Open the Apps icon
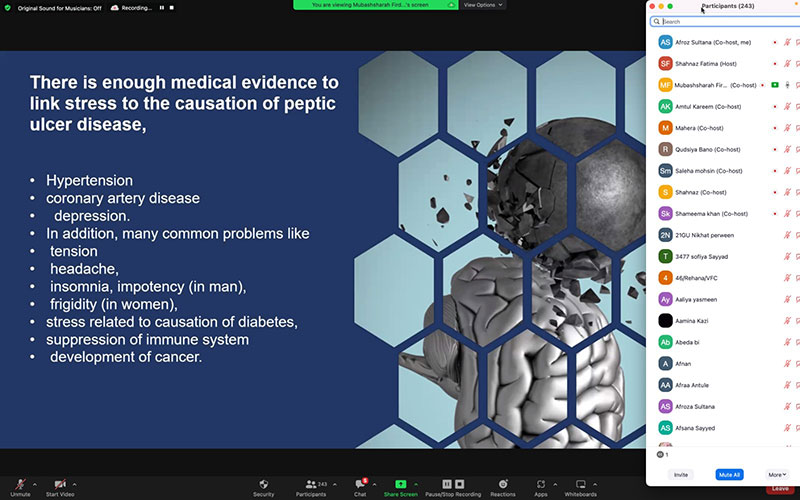 pyautogui.click(x=541, y=484)
